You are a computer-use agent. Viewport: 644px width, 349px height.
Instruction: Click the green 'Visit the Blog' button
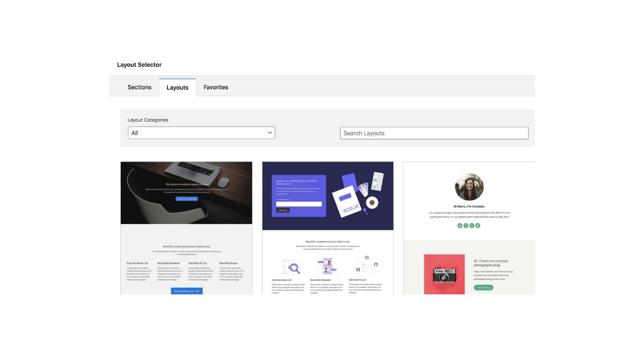click(484, 287)
